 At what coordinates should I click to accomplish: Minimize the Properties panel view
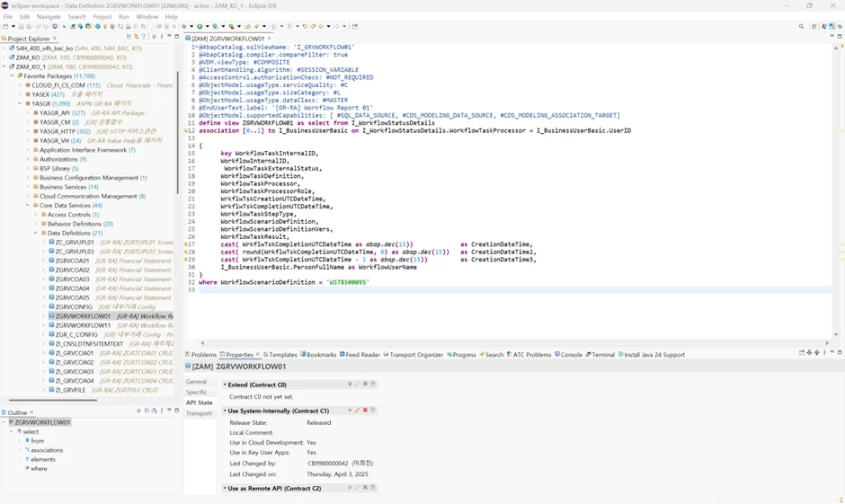[832, 353]
